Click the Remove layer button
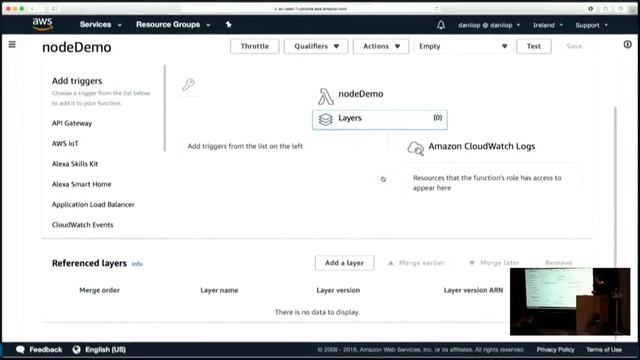Screen dimensions: 640x360 click(x=558, y=263)
